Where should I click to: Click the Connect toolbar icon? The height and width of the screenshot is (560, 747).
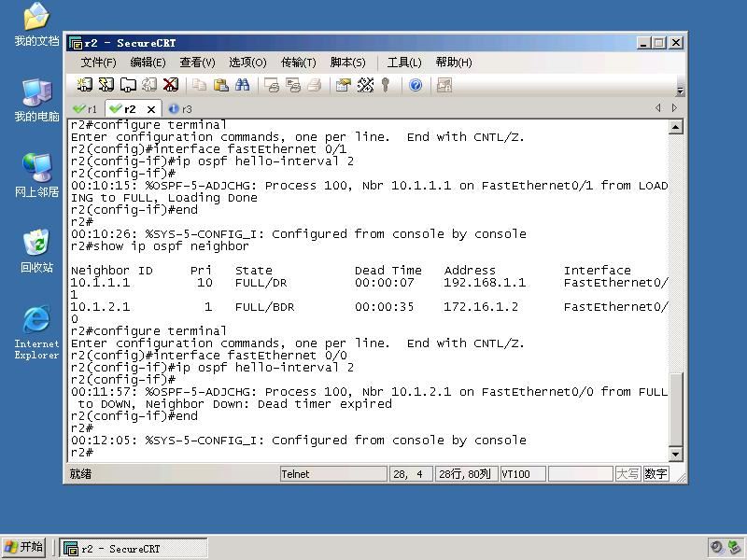[85, 85]
